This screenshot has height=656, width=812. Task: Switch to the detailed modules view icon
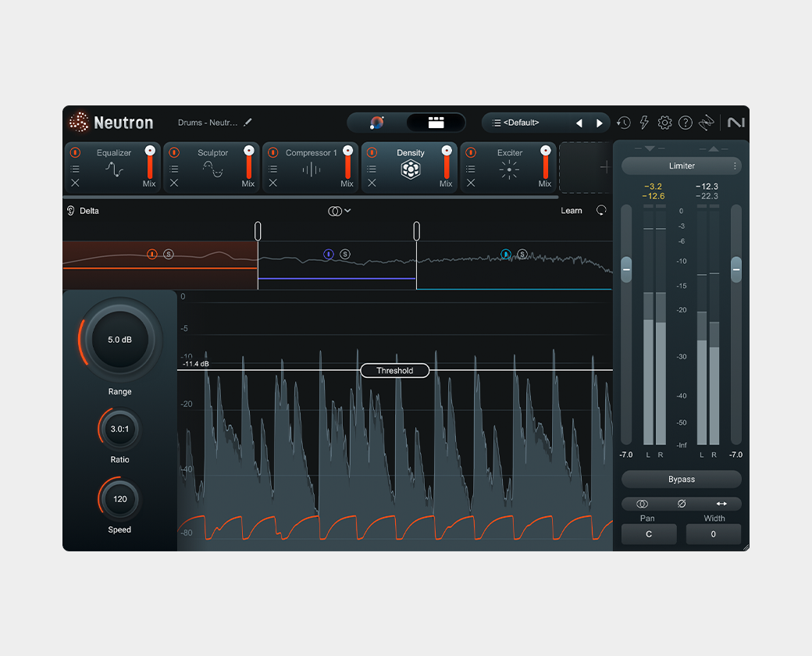436,123
